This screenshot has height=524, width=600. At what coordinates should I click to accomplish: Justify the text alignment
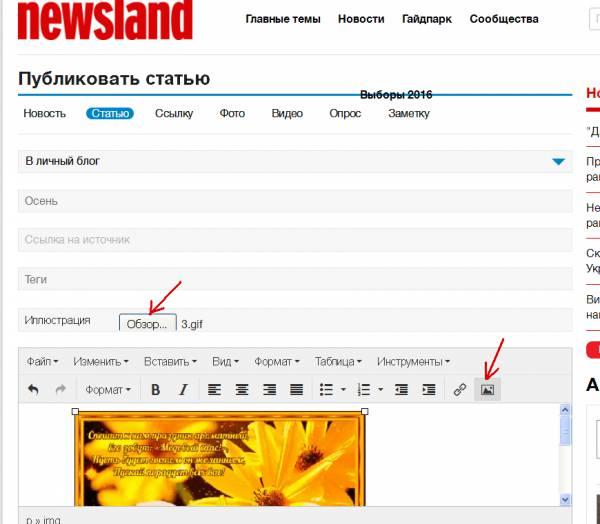tap(296, 390)
